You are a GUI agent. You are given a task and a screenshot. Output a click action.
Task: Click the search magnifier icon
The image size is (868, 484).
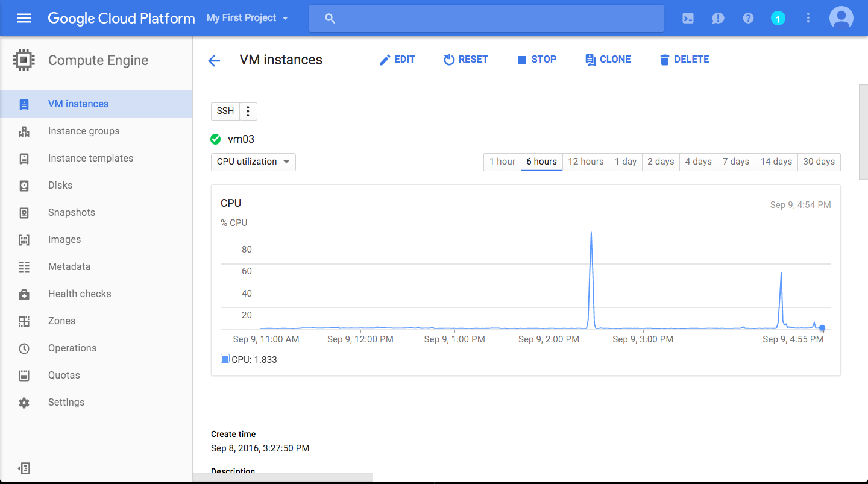(330, 19)
